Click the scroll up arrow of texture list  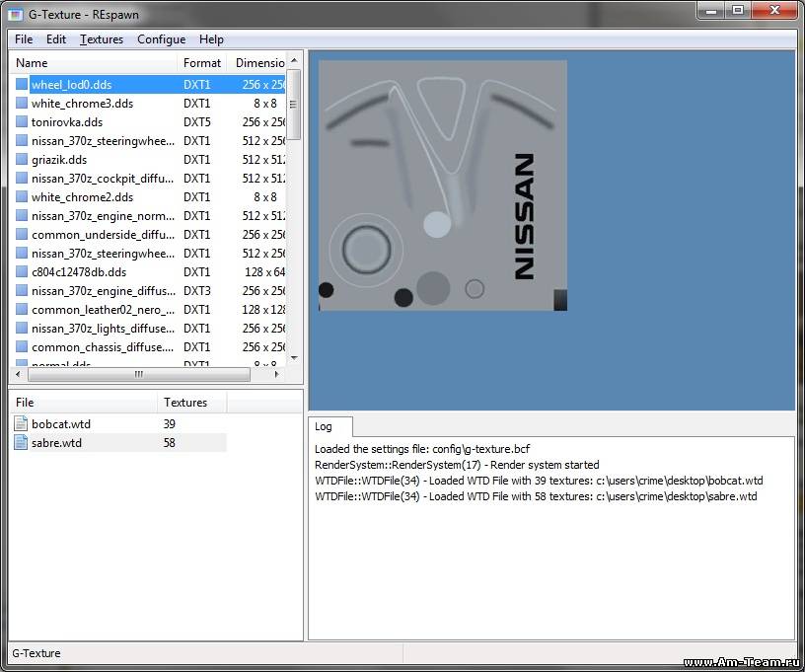pos(294,60)
